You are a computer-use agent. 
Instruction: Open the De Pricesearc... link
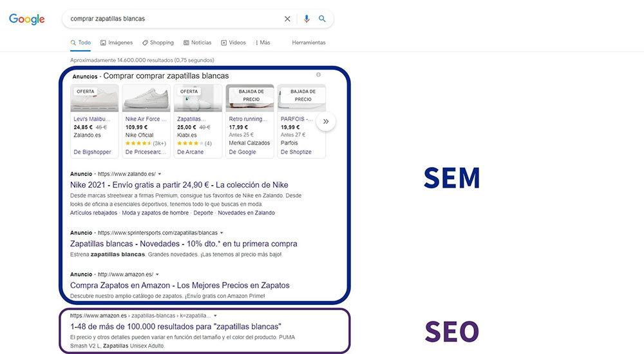click(146, 152)
